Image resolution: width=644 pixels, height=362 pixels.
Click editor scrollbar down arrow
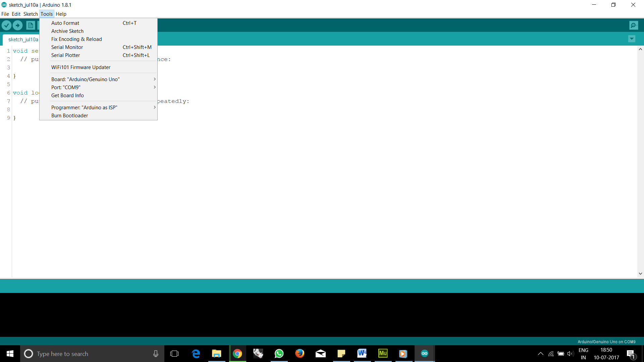click(640, 274)
